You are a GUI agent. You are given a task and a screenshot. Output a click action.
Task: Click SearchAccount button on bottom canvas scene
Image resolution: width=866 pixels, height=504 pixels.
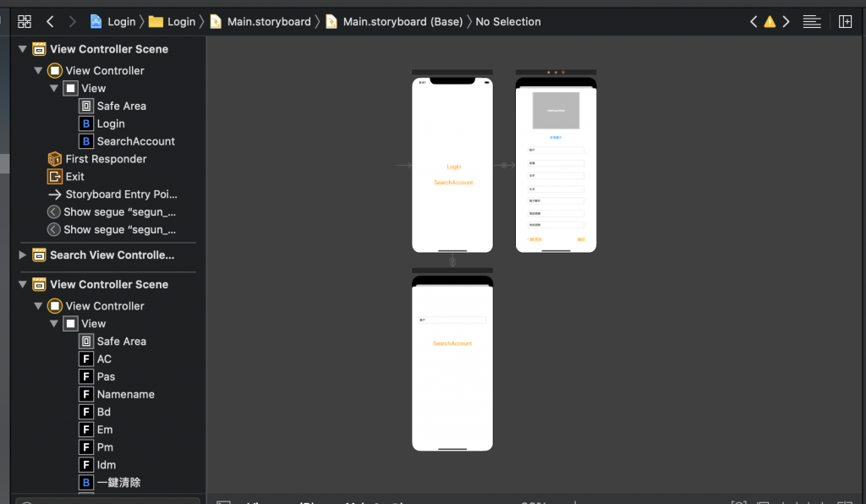pyautogui.click(x=452, y=343)
